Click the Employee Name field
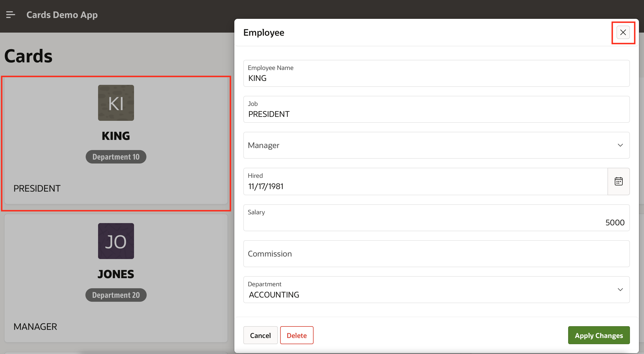Image resolution: width=644 pixels, height=354 pixels. click(x=436, y=78)
